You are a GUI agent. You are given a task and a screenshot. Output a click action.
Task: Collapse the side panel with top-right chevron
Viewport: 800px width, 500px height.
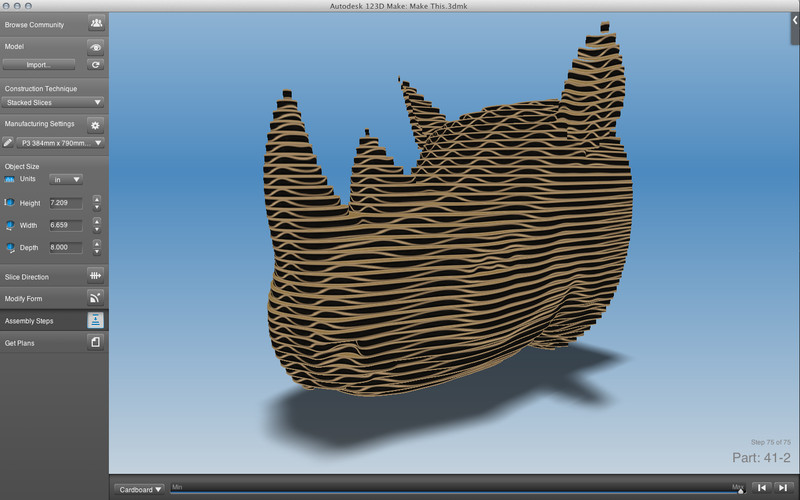click(794, 20)
